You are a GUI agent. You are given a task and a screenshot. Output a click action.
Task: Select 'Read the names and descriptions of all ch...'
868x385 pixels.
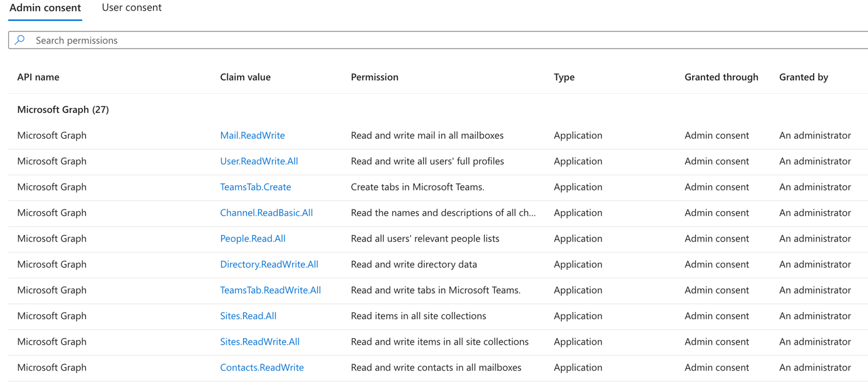click(x=443, y=212)
